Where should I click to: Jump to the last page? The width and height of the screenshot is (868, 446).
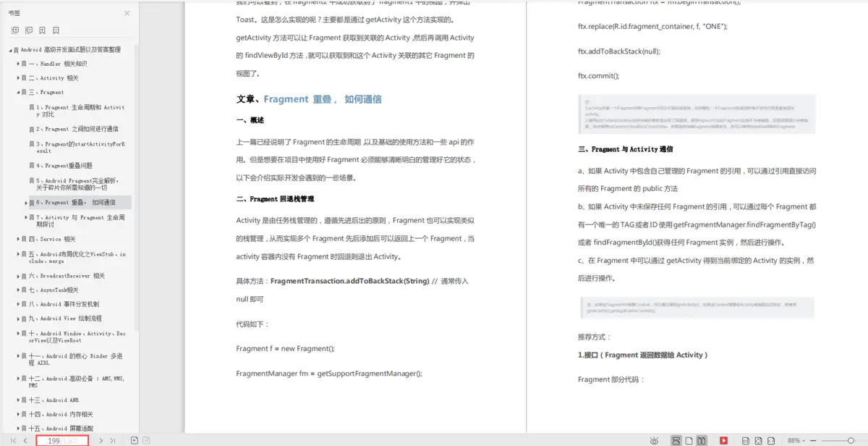[113, 440]
